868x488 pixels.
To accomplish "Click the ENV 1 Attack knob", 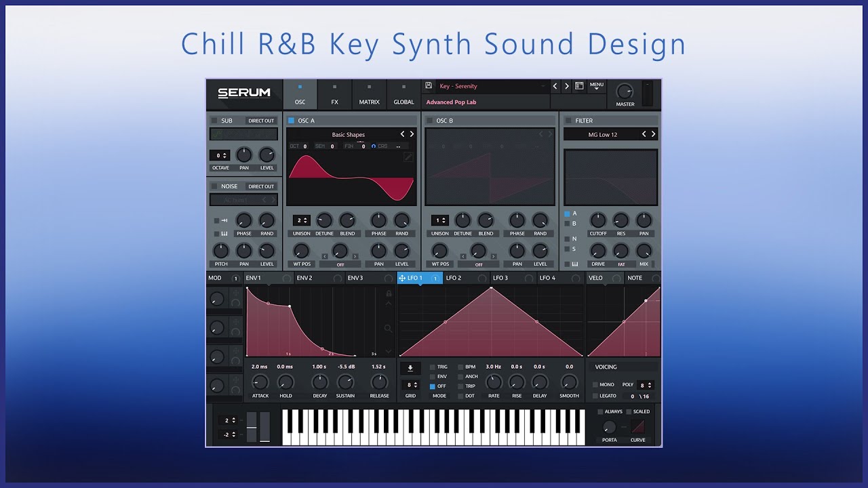I will [x=260, y=382].
